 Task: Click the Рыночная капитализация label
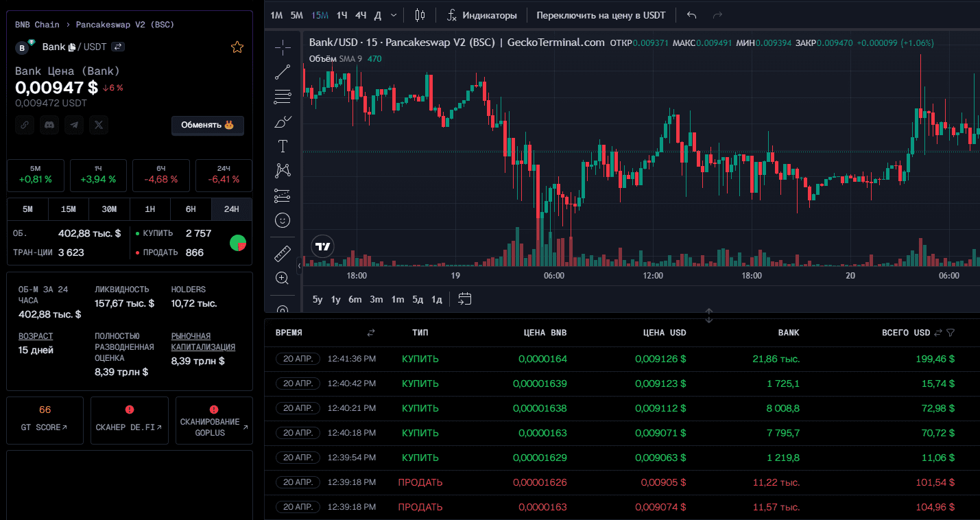pos(203,342)
